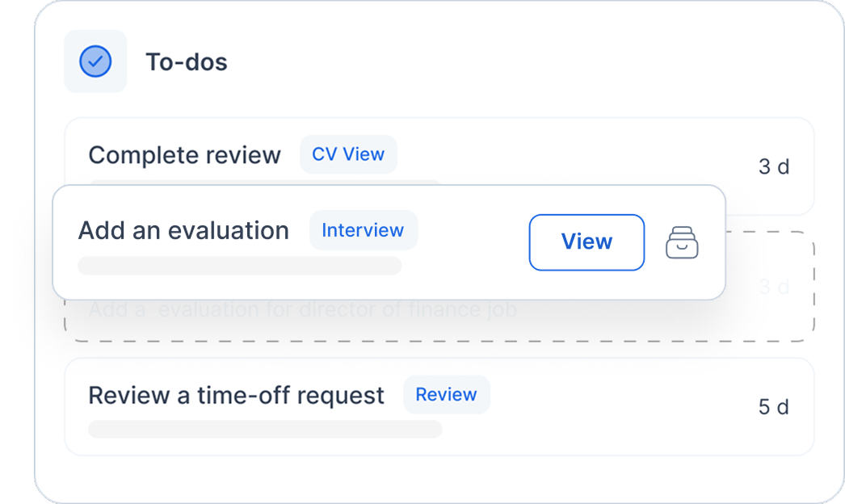Viewport: 845px width, 504px height.
Task: Open the CV View label on Complete review
Action: tap(348, 153)
